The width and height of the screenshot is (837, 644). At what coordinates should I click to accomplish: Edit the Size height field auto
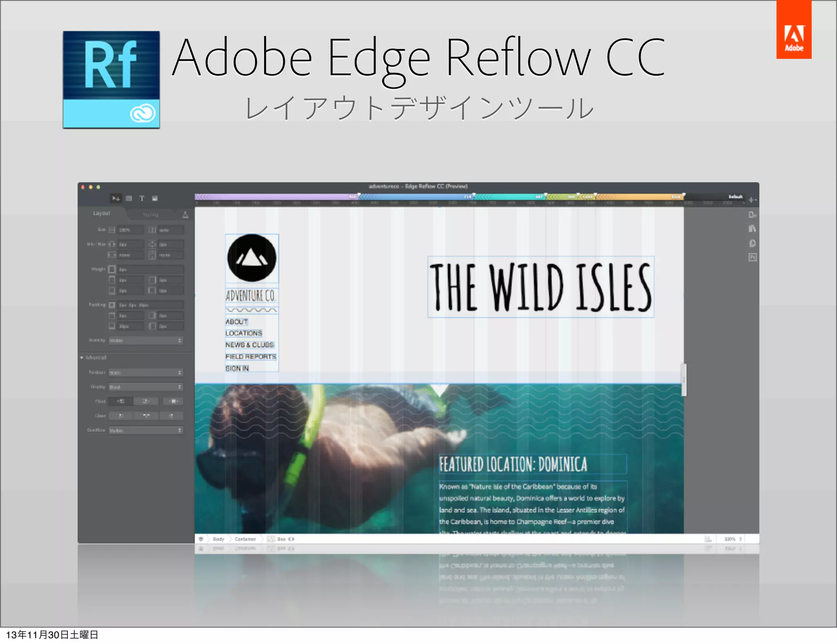tap(170, 230)
